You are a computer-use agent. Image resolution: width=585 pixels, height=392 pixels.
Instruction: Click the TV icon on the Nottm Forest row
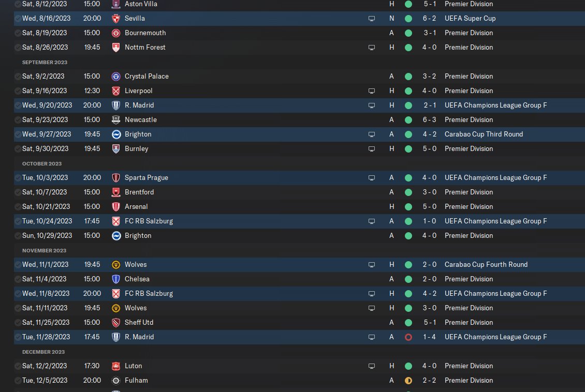click(x=372, y=48)
